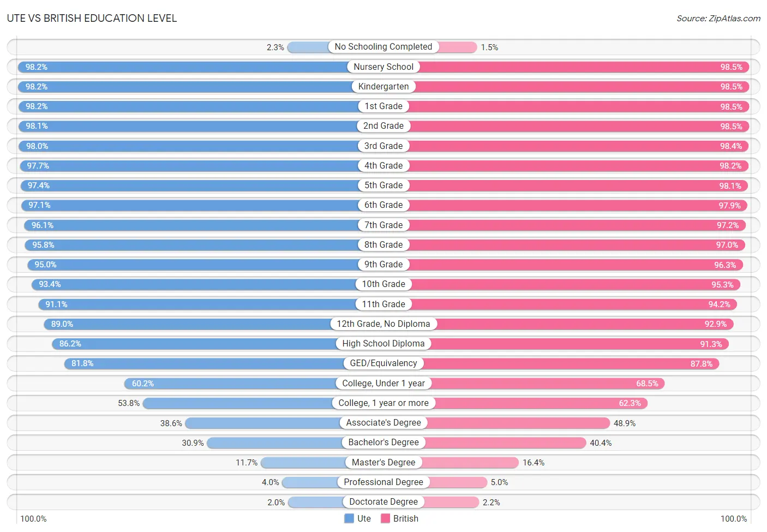Select the Professional Degree label
Image resolution: width=767 pixels, height=532 pixels.
click(383, 482)
